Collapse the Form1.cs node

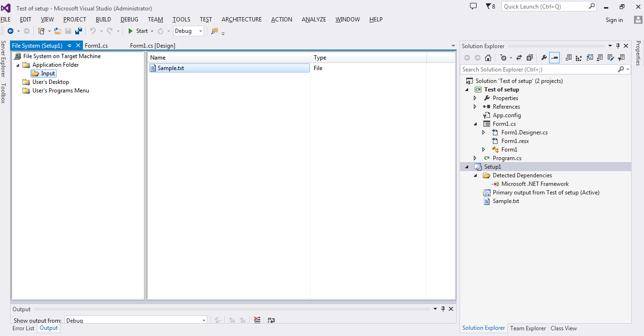tap(475, 124)
